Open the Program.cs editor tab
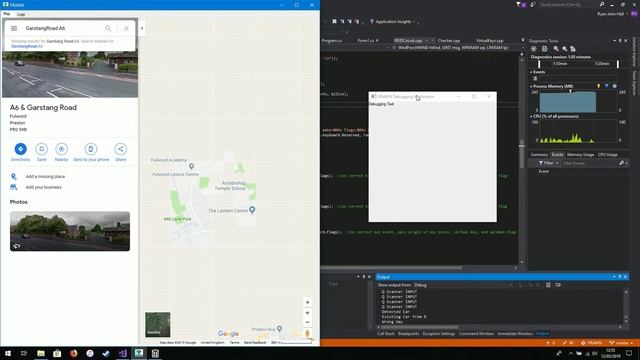640x360 pixels. pos(331,40)
